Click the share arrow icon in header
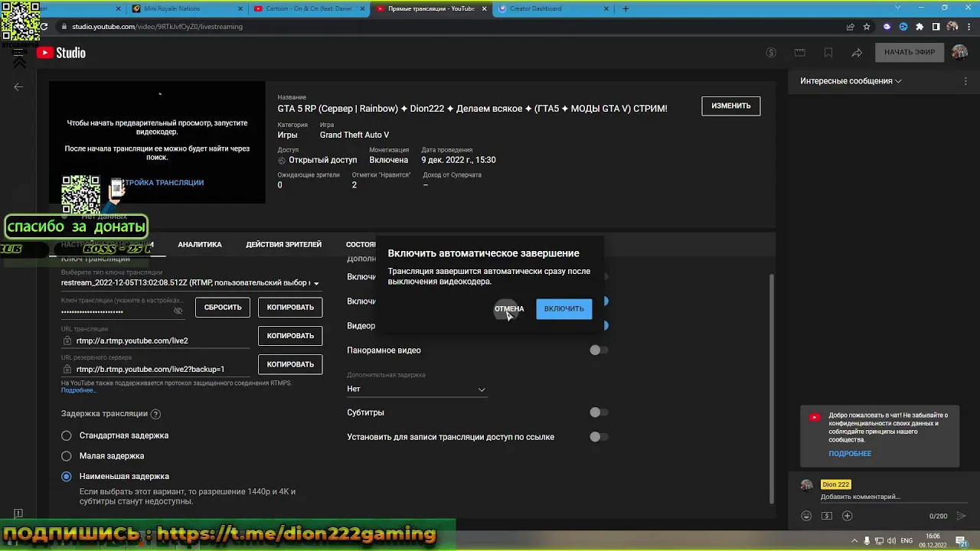The image size is (980, 551). tap(857, 53)
